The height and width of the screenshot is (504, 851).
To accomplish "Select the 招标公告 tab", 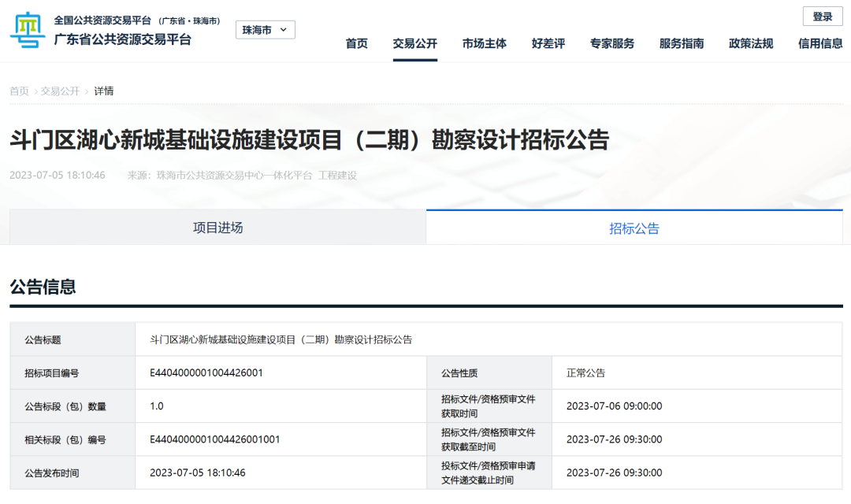I will [634, 228].
